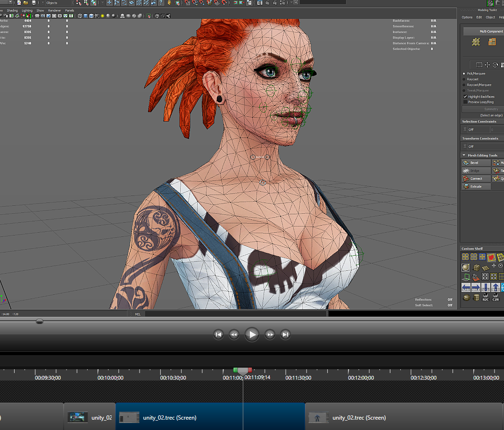
Task: Select the Raycast/Marquee radio button
Action: 464,85
